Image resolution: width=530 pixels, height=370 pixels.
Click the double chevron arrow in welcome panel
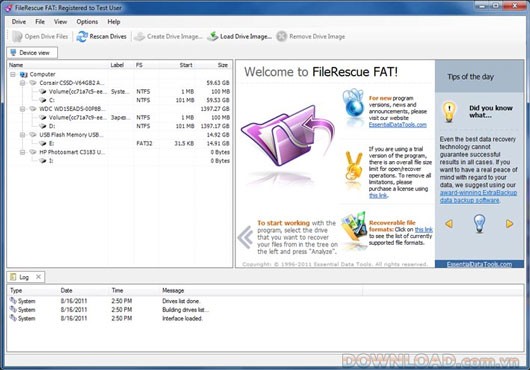246,238
